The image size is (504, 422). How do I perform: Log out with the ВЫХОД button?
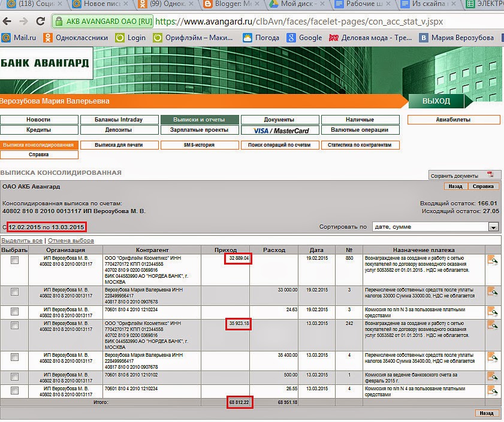(436, 101)
